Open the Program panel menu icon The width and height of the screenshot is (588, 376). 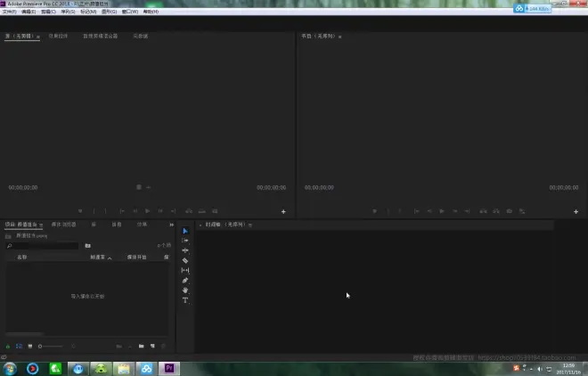pyautogui.click(x=339, y=37)
